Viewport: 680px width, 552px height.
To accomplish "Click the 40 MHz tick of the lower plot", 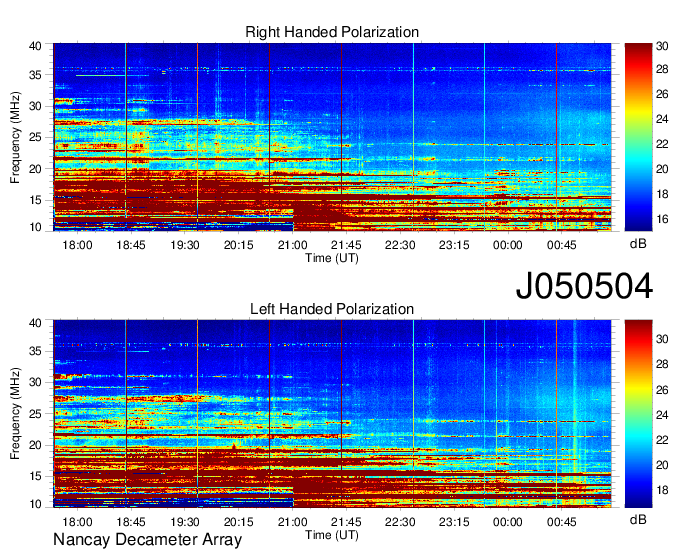I will click(x=35, y=323).
